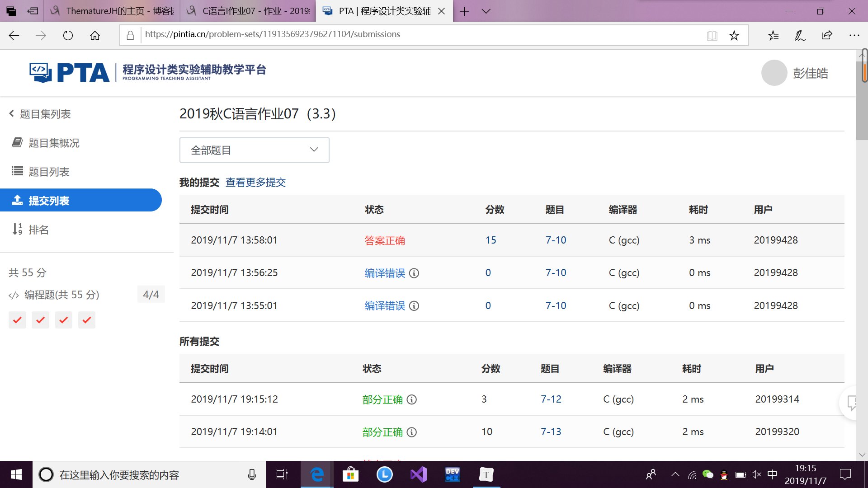Open problem 7-13 link in all submissions
Screen dimensions: 868x488
click(551, 432)
